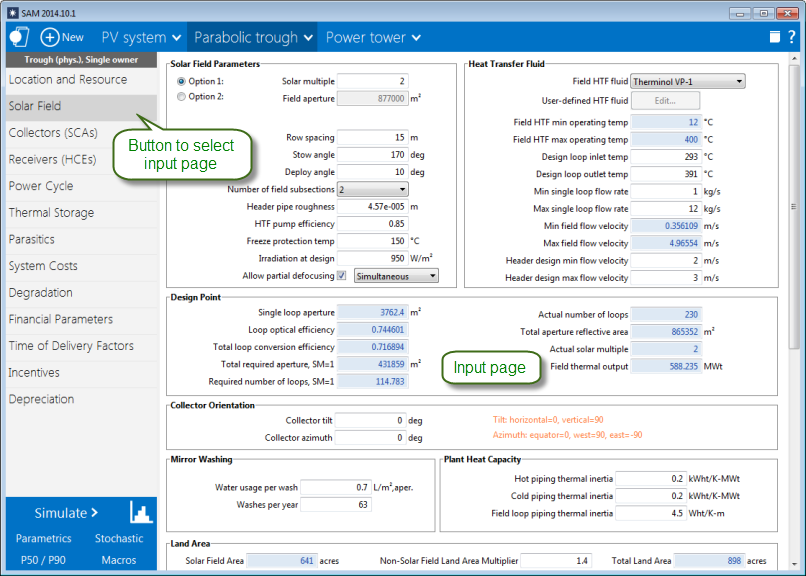
Task: Switch to the Power tower technology tab
Action: coord(367,35)
